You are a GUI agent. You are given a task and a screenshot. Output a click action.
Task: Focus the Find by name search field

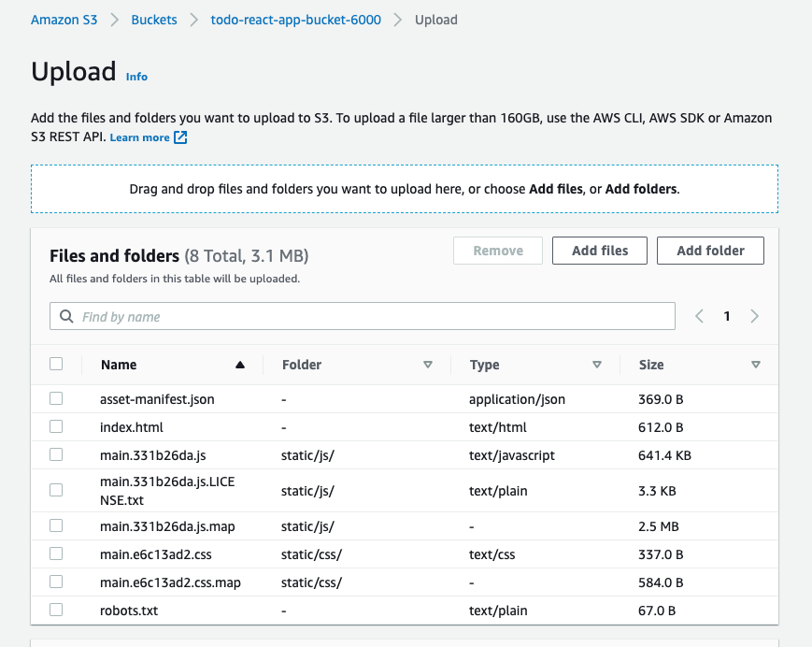(x=363, y=316)
